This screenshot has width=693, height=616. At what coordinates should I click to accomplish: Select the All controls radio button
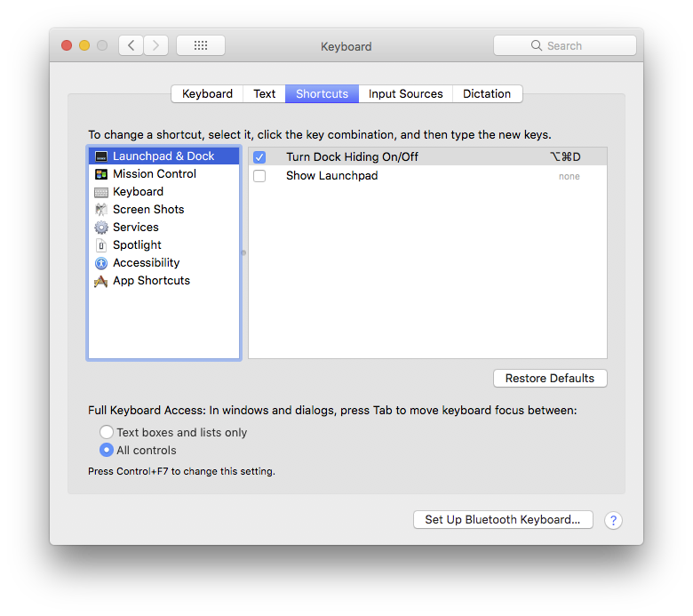point(106,450)
